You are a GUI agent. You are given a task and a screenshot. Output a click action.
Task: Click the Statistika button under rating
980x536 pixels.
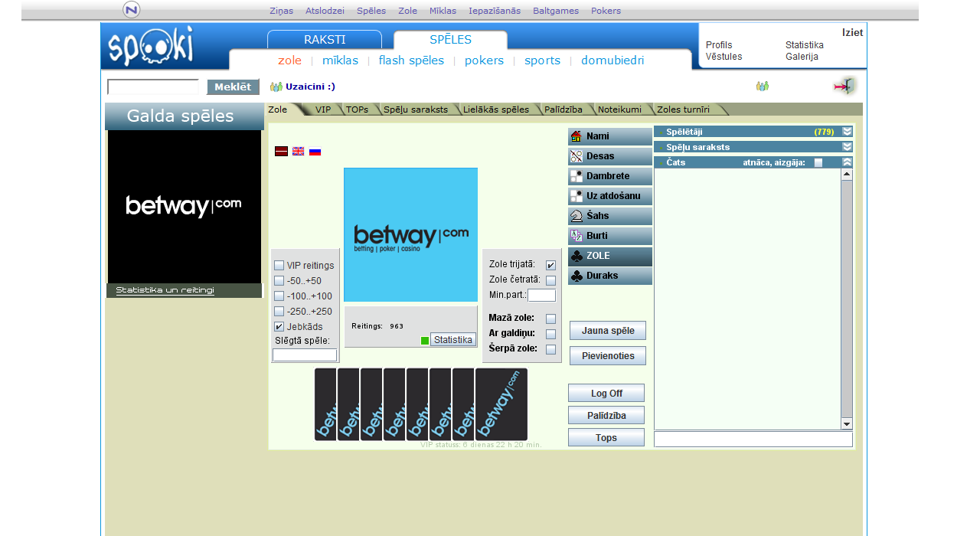coord(453,339)
